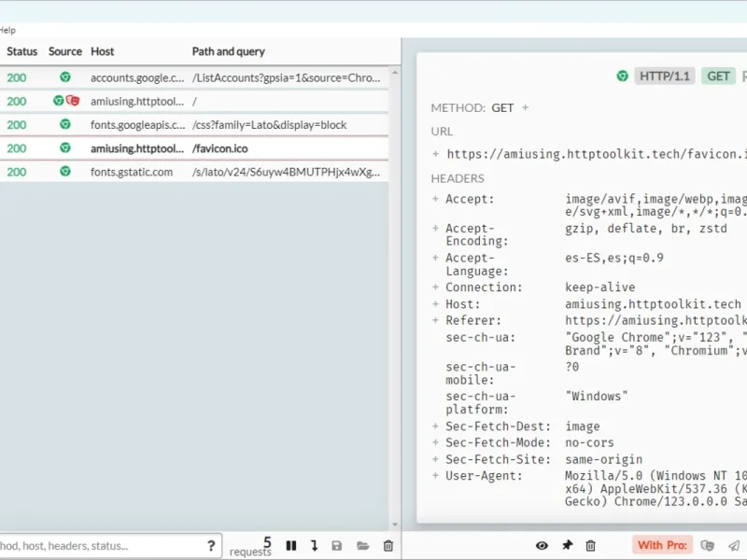Image resolution: width=747 pixels, height=560 pixels.
Task: Click Chrome source icon on favicon.ico row
Action: coord(65,148)
